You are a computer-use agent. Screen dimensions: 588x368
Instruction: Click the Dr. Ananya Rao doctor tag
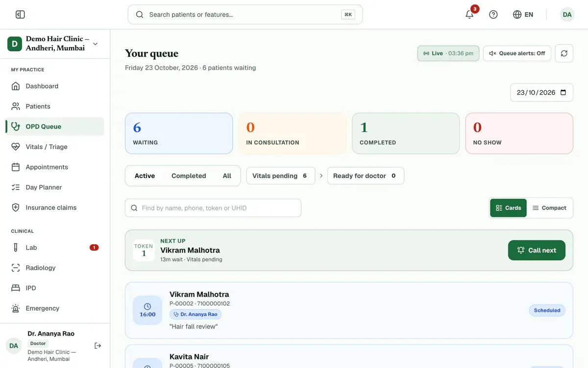pyautogui.click(x=196, y=314)
